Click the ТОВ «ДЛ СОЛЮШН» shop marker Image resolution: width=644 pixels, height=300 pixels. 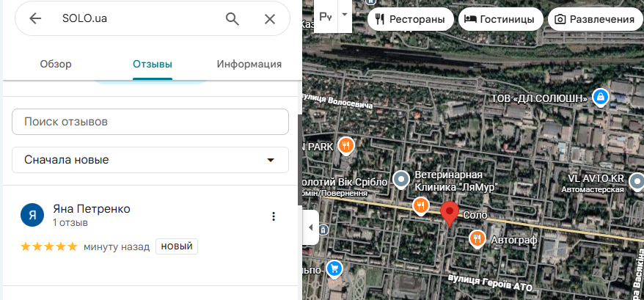click(x=601, y=98)
